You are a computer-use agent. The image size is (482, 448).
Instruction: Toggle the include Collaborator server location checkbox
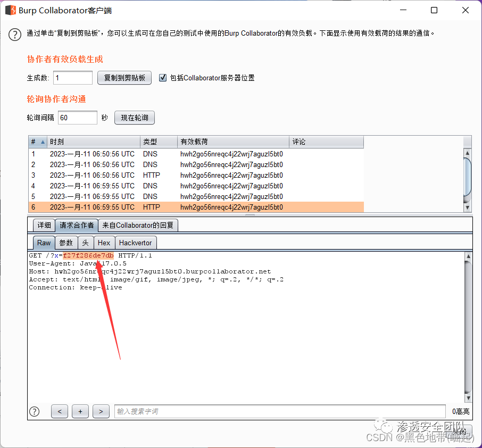(163, 78)
